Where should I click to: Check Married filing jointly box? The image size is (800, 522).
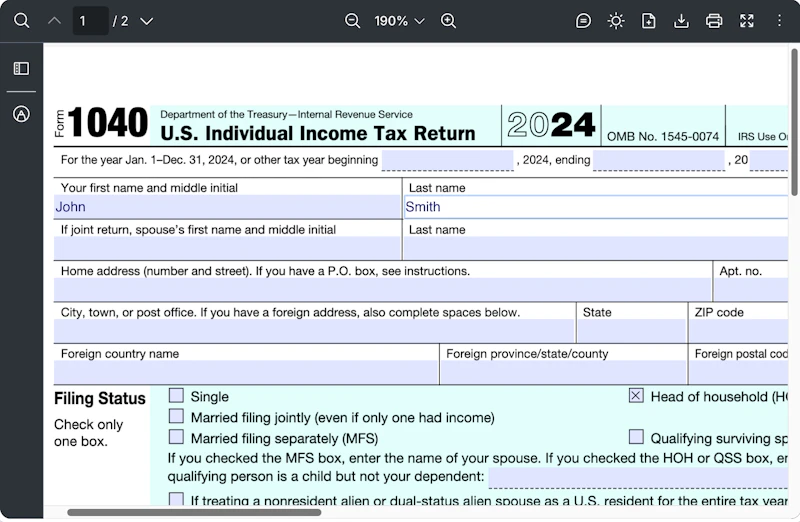click(177, 416)
